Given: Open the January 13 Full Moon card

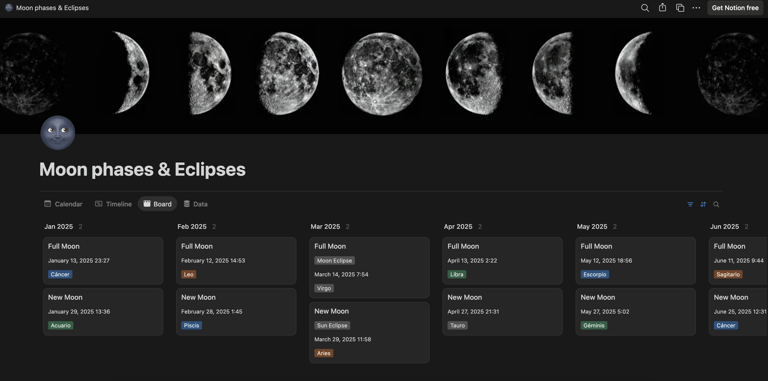Looking at the screenshot, I should pyautogui.click(x=103, y=261).
